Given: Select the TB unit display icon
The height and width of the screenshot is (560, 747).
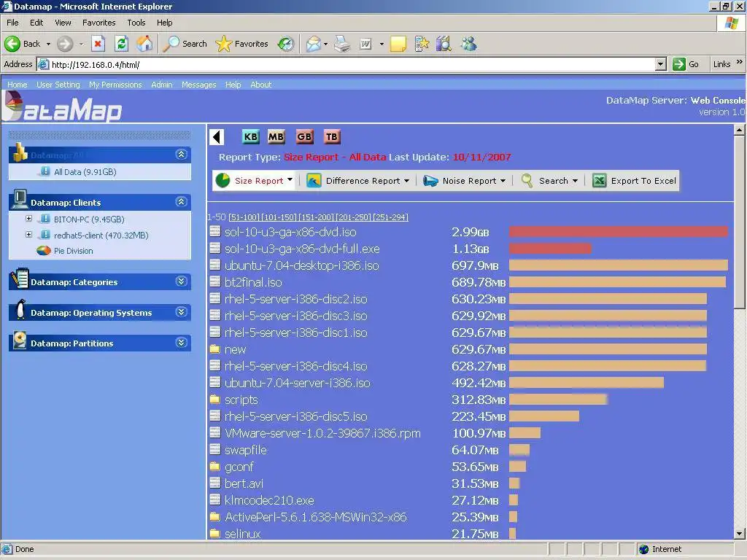Looking at the screenshot, I should tap(332, 136).
